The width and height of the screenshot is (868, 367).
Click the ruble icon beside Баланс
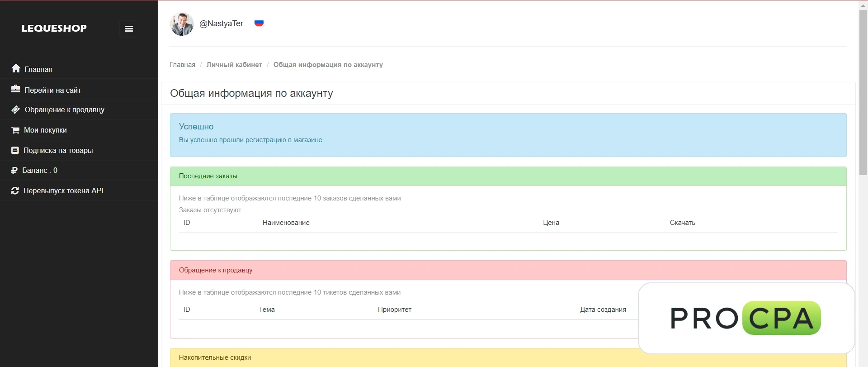14,171
